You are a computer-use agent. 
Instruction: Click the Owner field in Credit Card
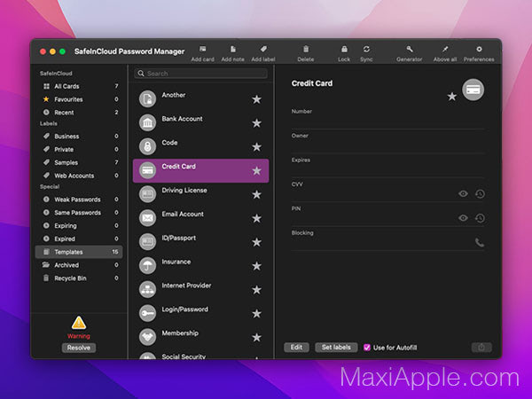387,143
